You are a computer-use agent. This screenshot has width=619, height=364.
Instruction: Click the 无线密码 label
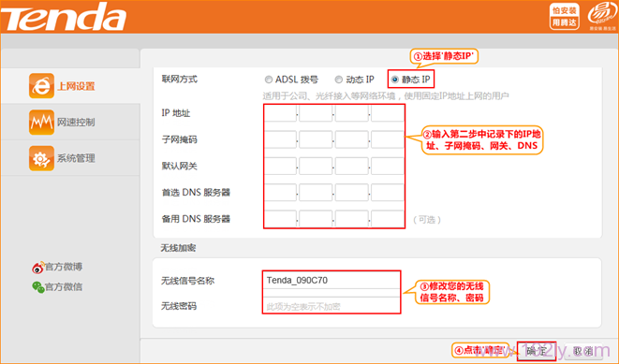point(179,306)
